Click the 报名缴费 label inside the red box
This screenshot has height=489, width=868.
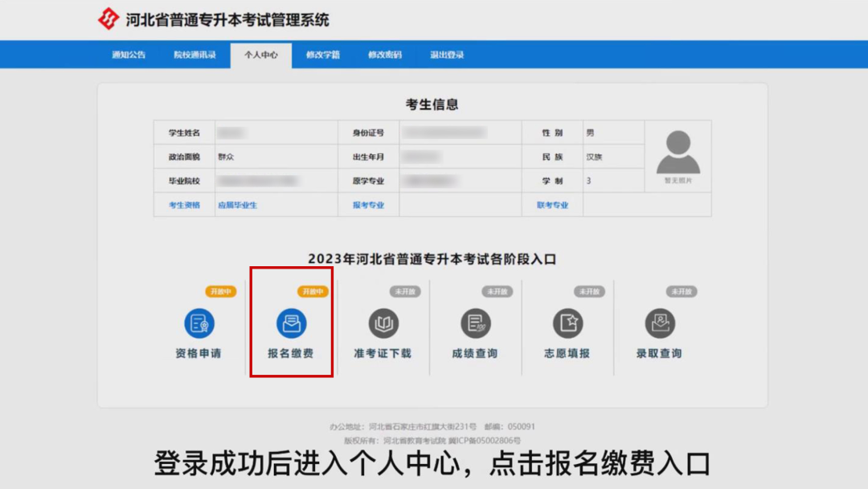point(291,351)
